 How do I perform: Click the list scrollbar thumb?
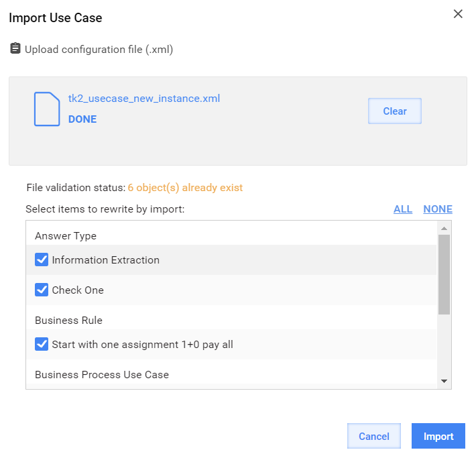[444, 274]
